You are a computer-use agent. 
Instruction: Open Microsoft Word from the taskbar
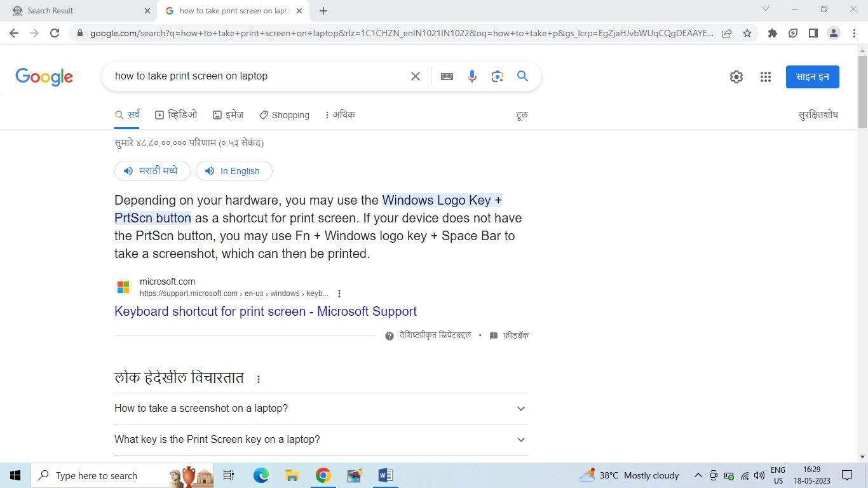(x=385, y=475)
